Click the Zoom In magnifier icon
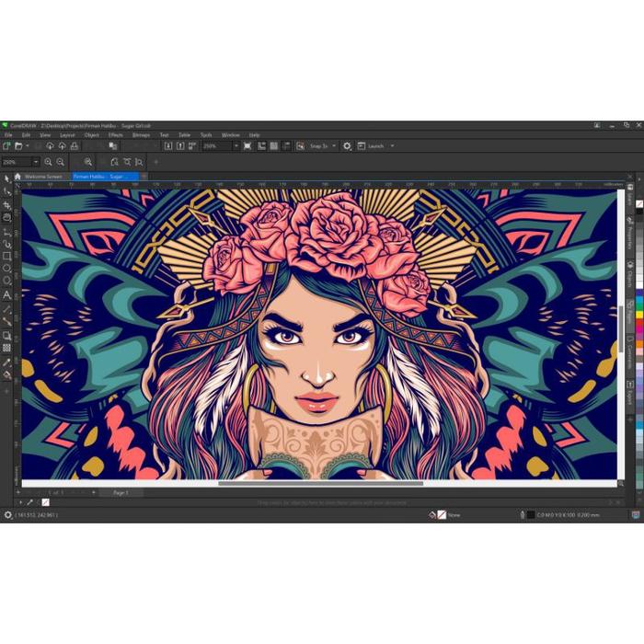This screenshot has width=644, height=644. tap(48, 162)
